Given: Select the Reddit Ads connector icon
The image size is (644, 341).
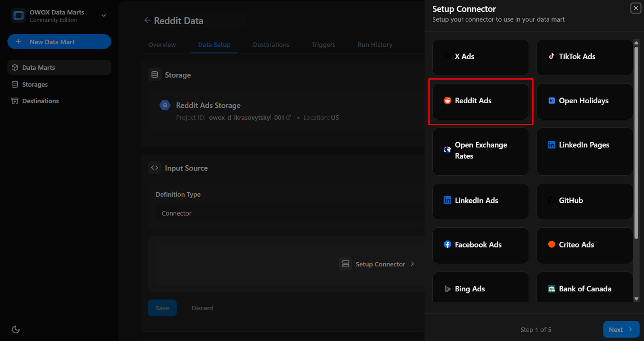Looking at the screenshot, I should (x=447, y=101).
